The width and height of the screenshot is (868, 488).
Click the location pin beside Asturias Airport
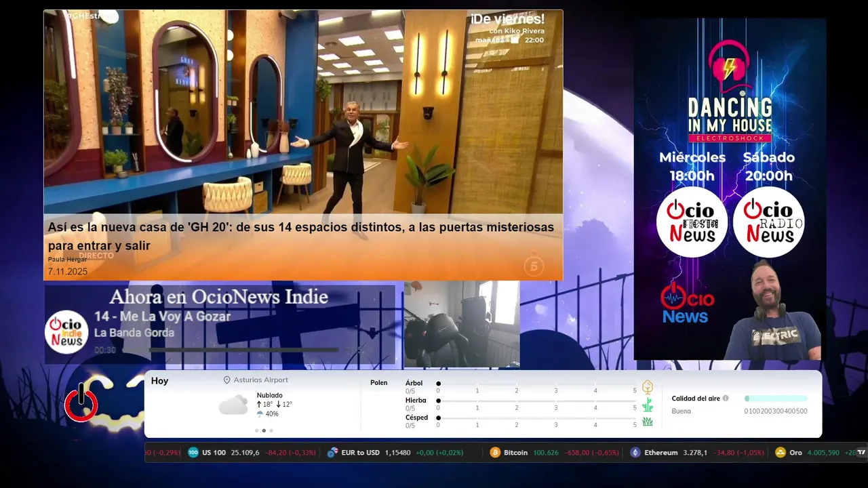click(x=227, y=380)
